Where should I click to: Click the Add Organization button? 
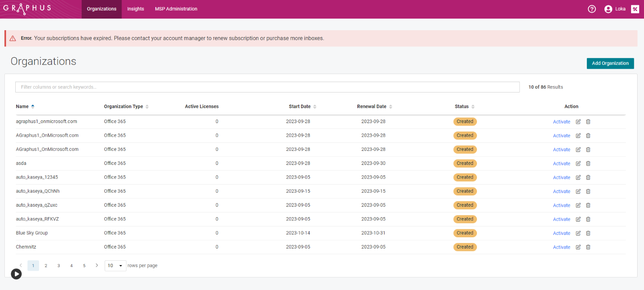(x=610, y=63)
